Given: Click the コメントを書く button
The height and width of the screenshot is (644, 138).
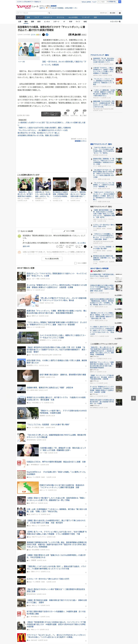Looking at the screenshot, I should point(69,231).
